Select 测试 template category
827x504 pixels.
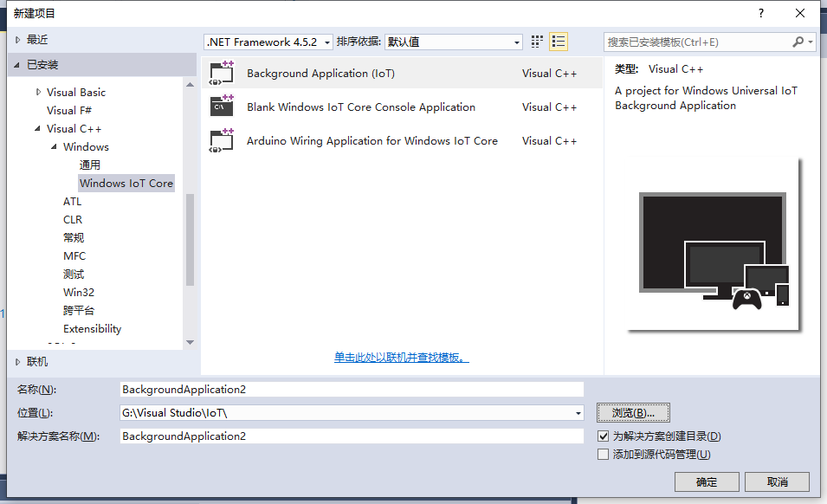74,275
